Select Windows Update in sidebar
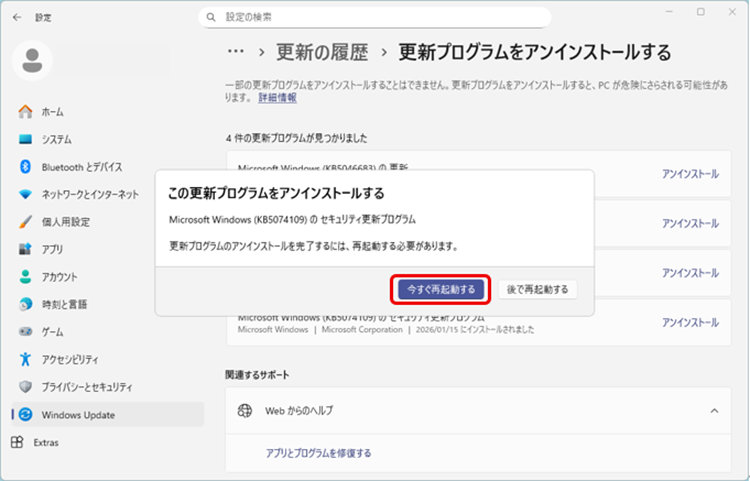The height and width of the screenshot is (481, 750). point(78,414)
